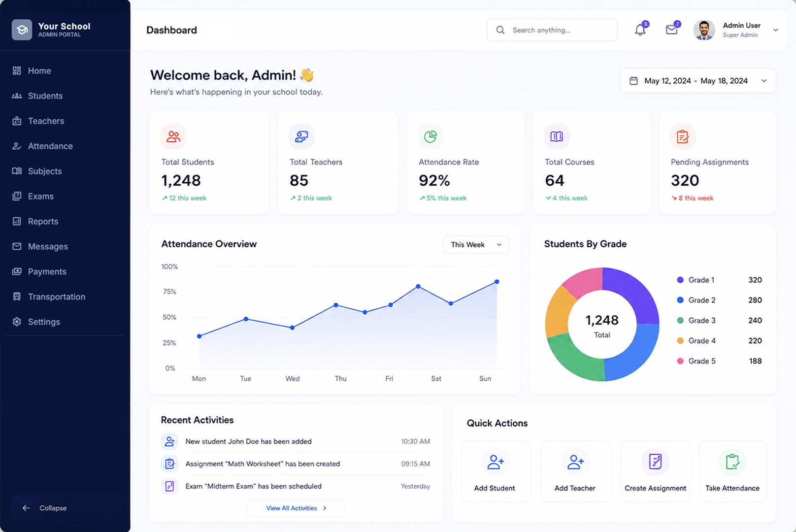Click the Pending Assignments clipboard icon
Image resolution: width=796 pixels, height=532 pixels.
click(683, 136)
